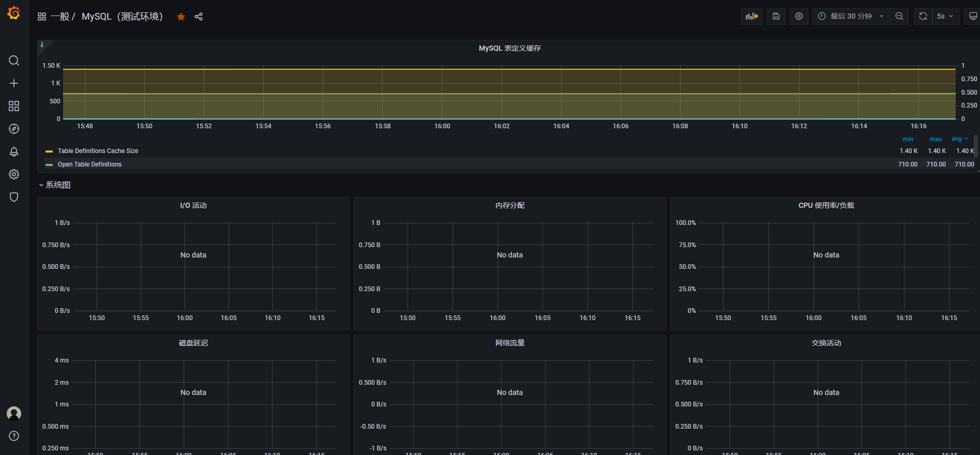Sort legend by min column
Screen dimensions: 980x455
point(908,139)
